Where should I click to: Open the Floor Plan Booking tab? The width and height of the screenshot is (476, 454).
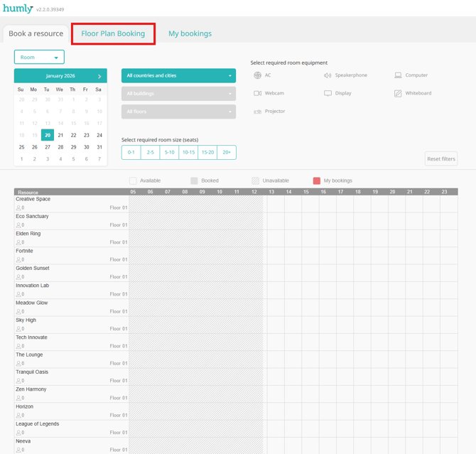click(113, 33)
